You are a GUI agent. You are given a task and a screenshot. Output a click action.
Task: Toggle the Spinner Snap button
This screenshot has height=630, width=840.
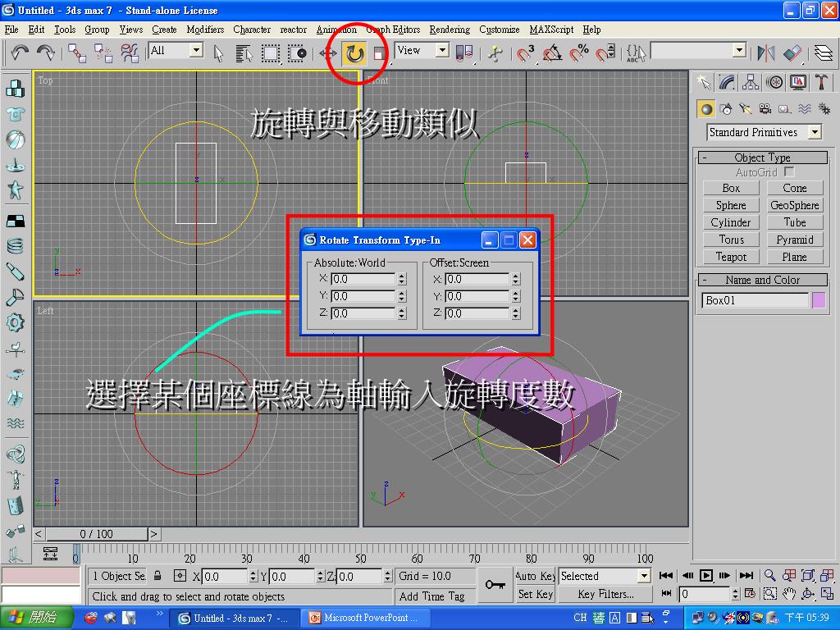tap(605, 53)
